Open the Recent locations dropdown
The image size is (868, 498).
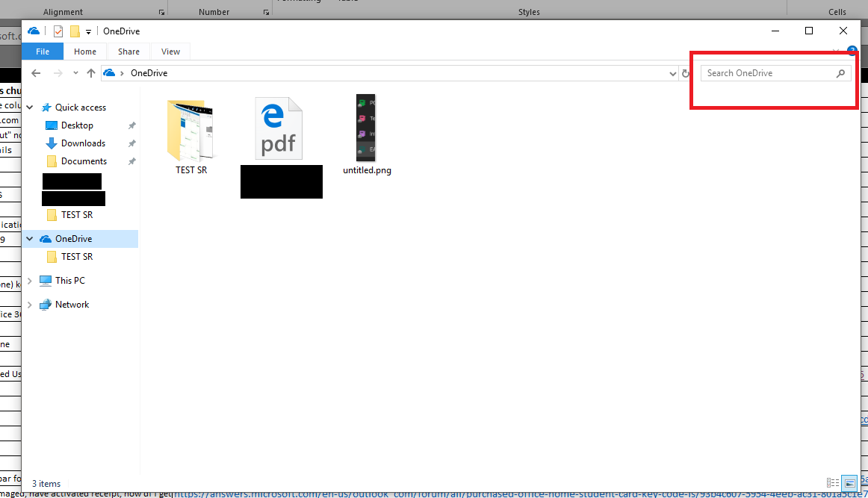(76, 73)
